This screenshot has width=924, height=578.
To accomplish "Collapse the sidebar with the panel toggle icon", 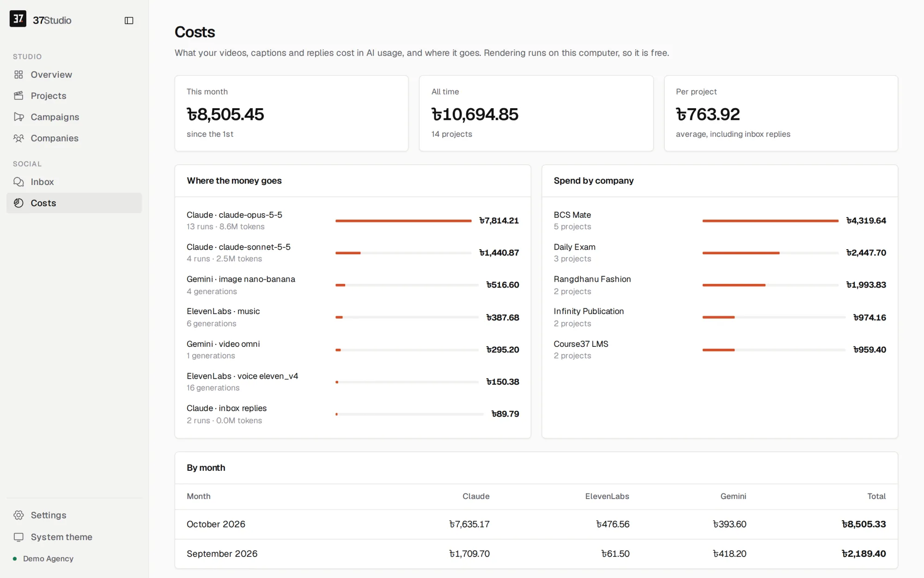I will (x=129, y=20).
